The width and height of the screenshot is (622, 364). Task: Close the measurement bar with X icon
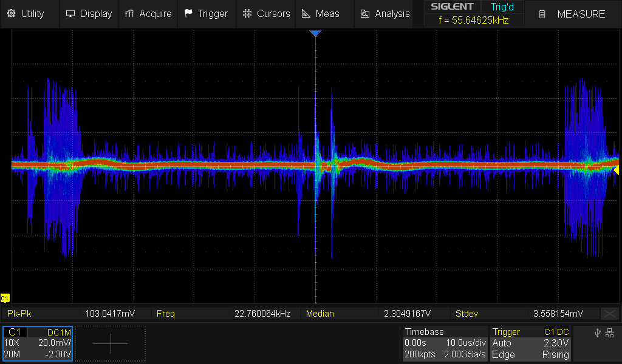609,314
